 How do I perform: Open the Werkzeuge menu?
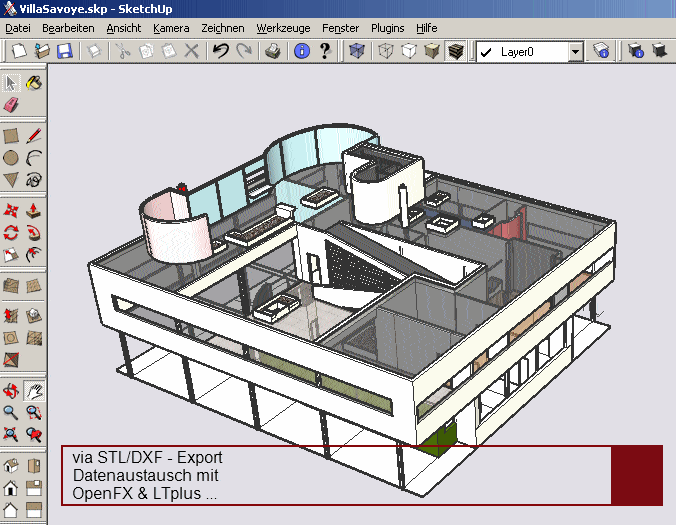[x=283, y=28]
